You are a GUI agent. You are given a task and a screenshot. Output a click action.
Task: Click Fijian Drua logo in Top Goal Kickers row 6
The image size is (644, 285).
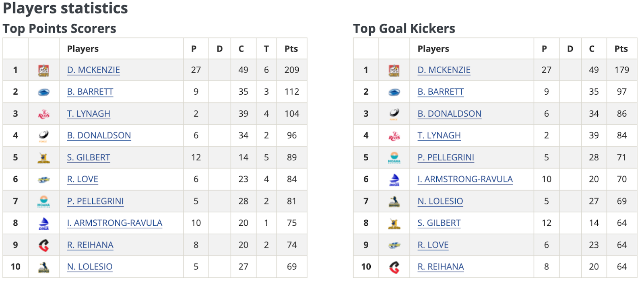(394, 180)
